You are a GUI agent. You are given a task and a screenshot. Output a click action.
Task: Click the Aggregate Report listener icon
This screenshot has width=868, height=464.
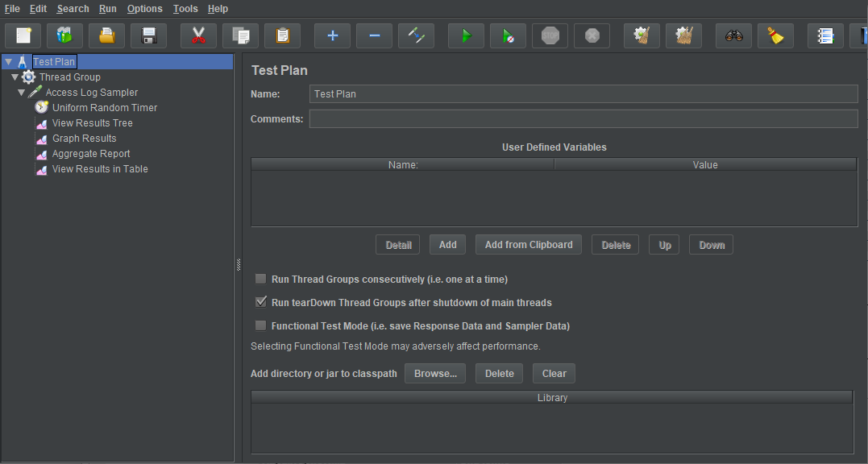pos(42,155)
